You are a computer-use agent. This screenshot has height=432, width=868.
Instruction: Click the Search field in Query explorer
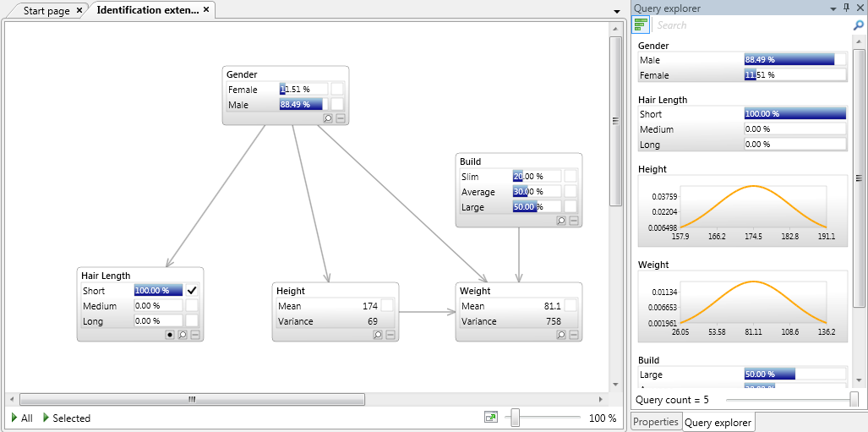point(753,25)
